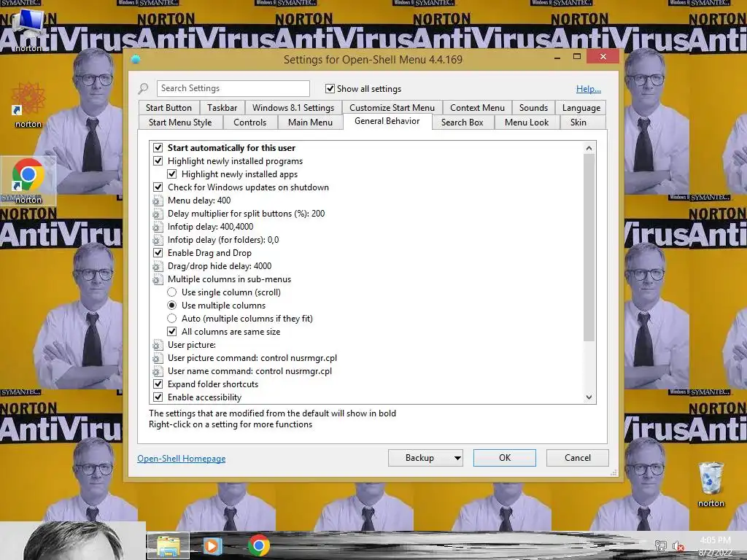Click the Cancel button

point(578,458)
